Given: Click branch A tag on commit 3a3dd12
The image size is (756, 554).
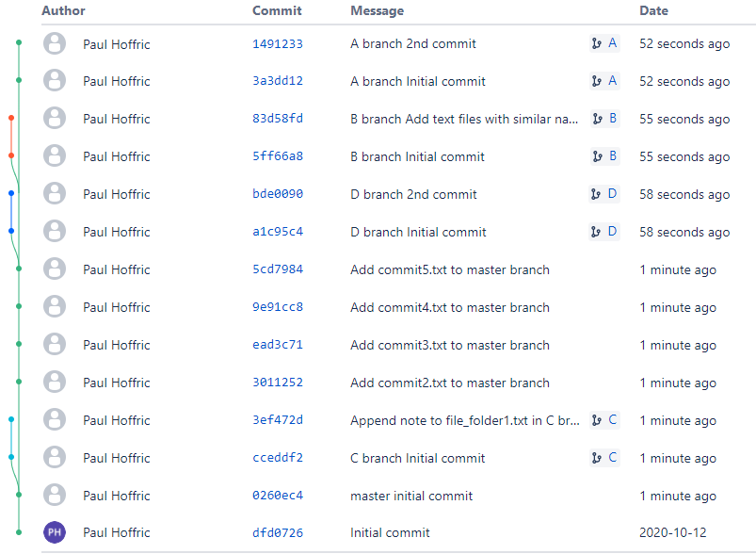Looking at the screenshot, I should pyautogui.click(x=604, y=81).
